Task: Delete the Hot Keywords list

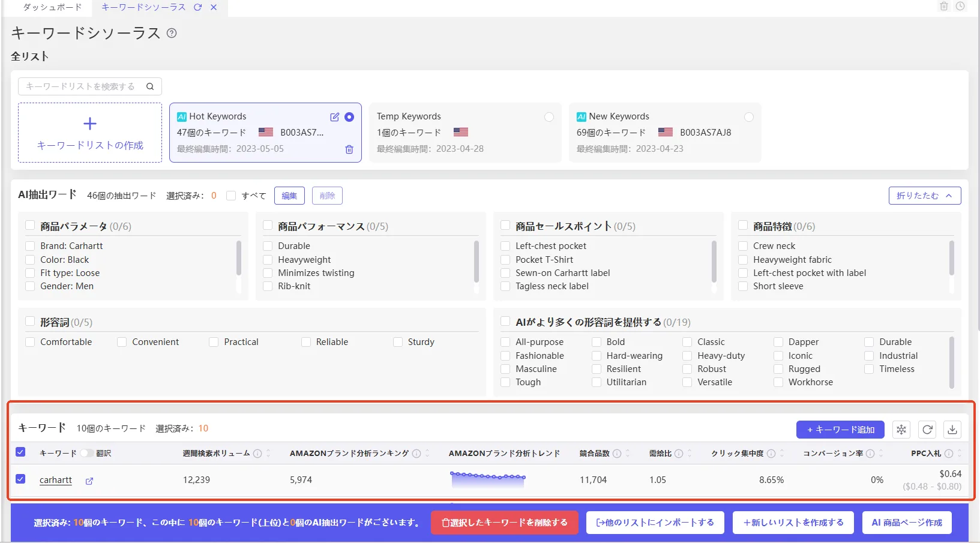Action: 349,149
